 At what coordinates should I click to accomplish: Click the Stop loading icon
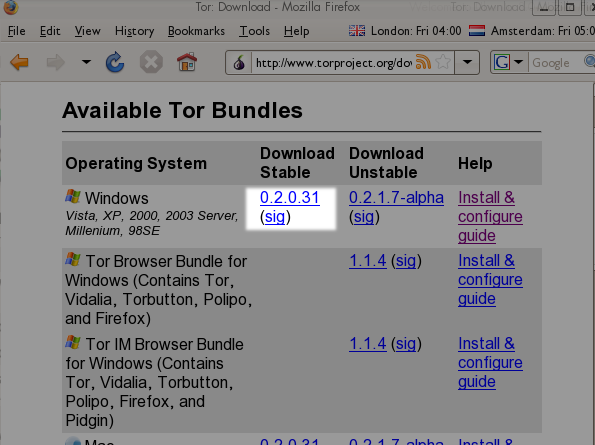tap(151, 62)
